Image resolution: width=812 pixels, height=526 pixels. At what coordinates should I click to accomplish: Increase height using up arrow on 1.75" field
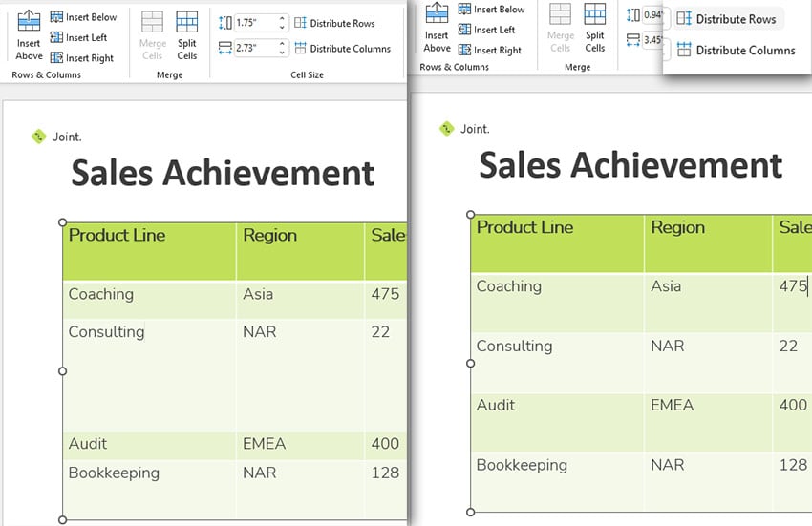click(283, 19)
